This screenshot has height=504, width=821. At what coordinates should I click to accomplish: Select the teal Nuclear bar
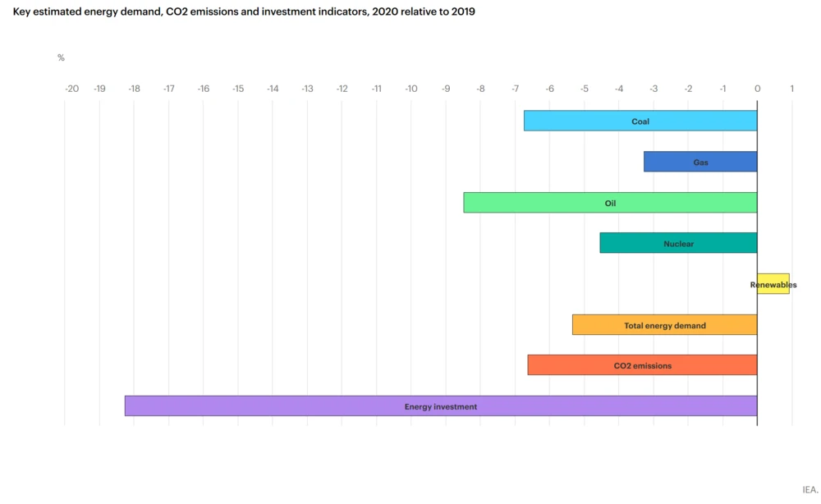click(x=678, y=244)
